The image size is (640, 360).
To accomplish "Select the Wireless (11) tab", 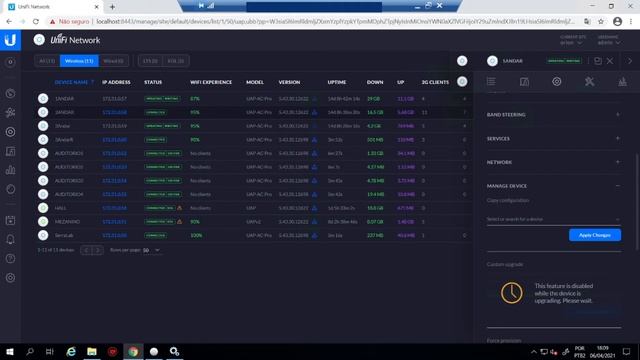I will (79, 61).
